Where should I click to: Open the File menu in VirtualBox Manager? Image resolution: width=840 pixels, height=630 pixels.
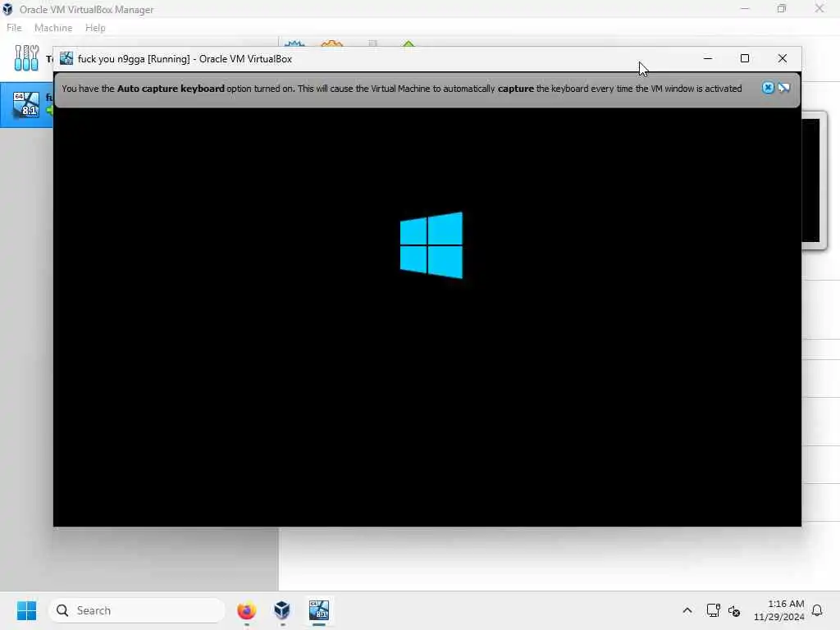[14, 28]
